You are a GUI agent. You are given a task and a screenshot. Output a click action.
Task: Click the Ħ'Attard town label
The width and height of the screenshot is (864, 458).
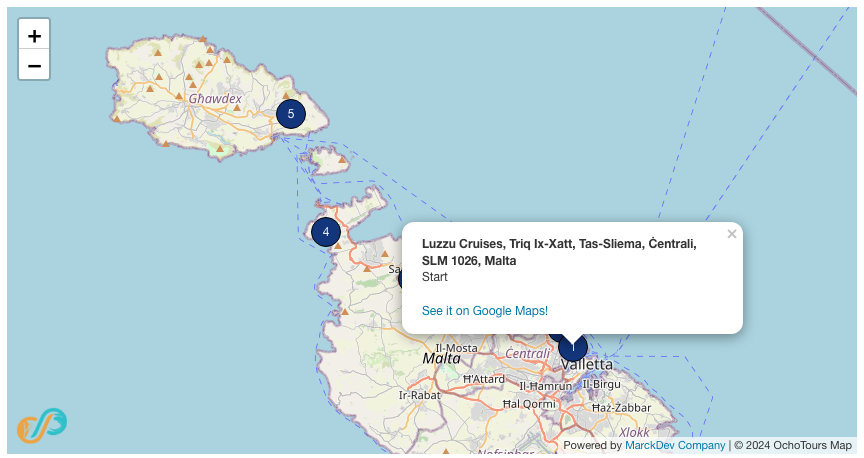pyautogui.click(x=484, y=379)
